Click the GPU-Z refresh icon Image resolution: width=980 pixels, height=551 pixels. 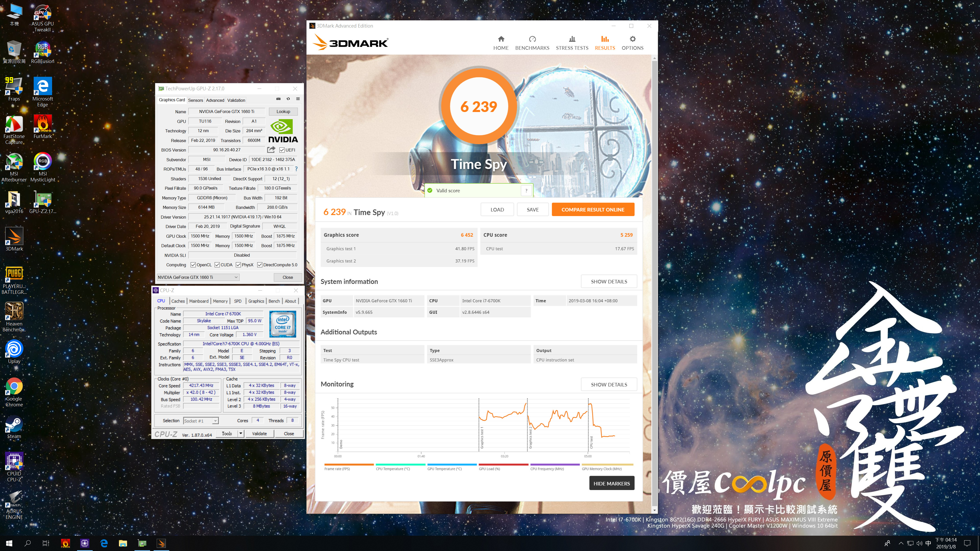click(x=288, y=99)
